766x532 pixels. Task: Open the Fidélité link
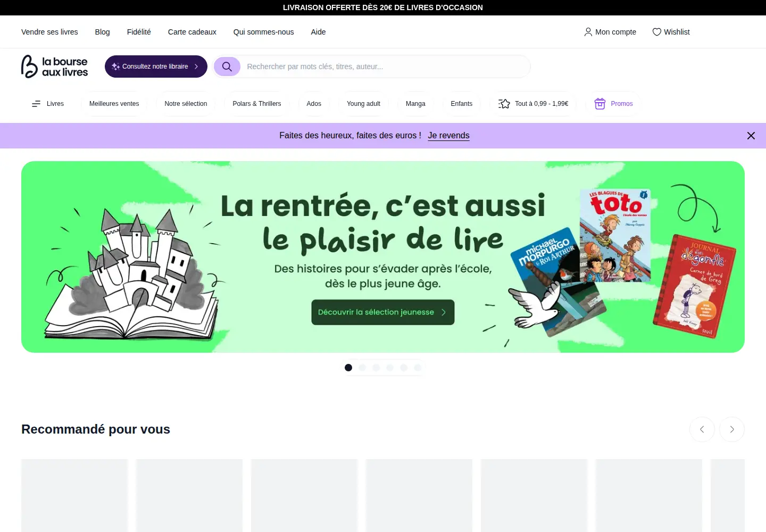coord(139,32)
